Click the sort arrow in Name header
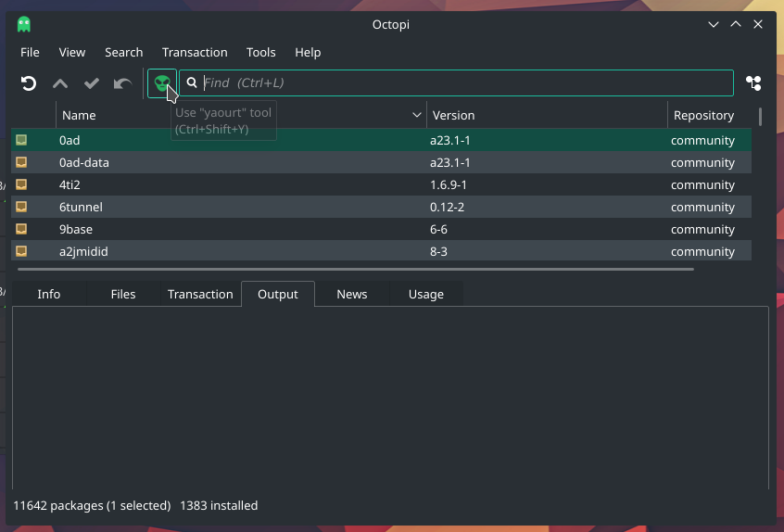The height and width of the screenshot is (532, 784). click(416, 116)
